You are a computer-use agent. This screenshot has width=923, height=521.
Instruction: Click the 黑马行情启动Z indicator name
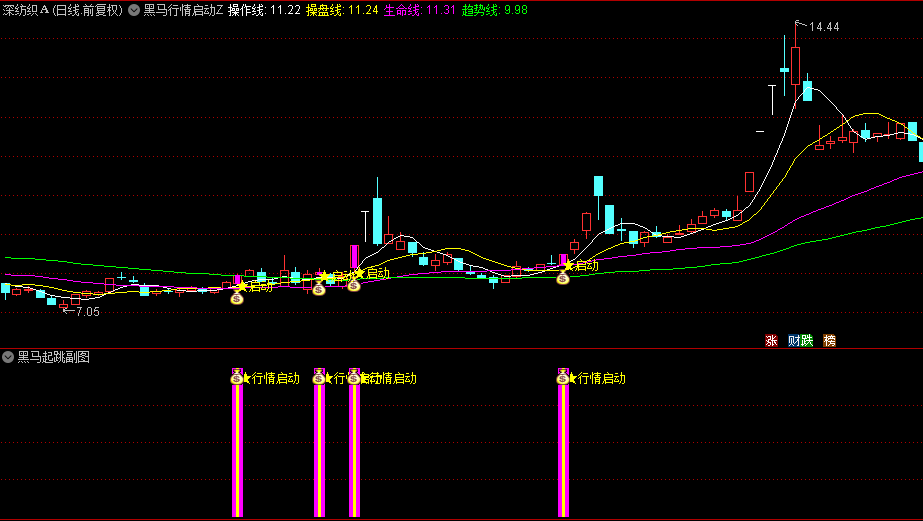point(183,10)
